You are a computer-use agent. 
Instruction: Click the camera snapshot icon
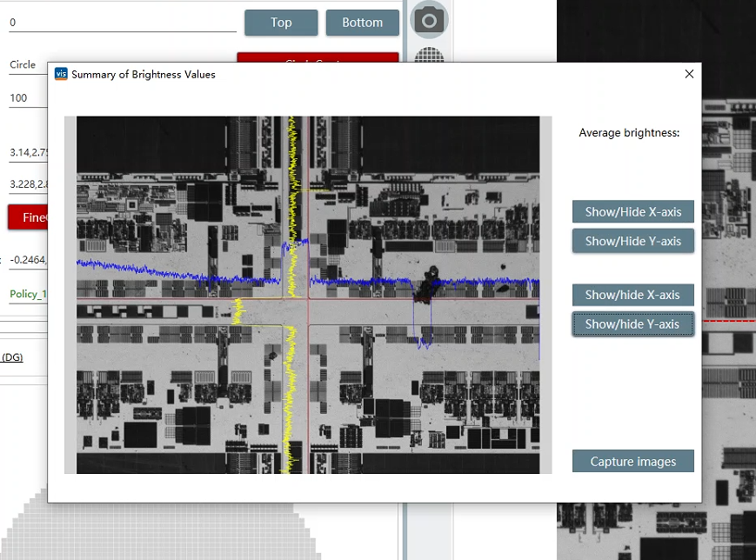[429, 20]
